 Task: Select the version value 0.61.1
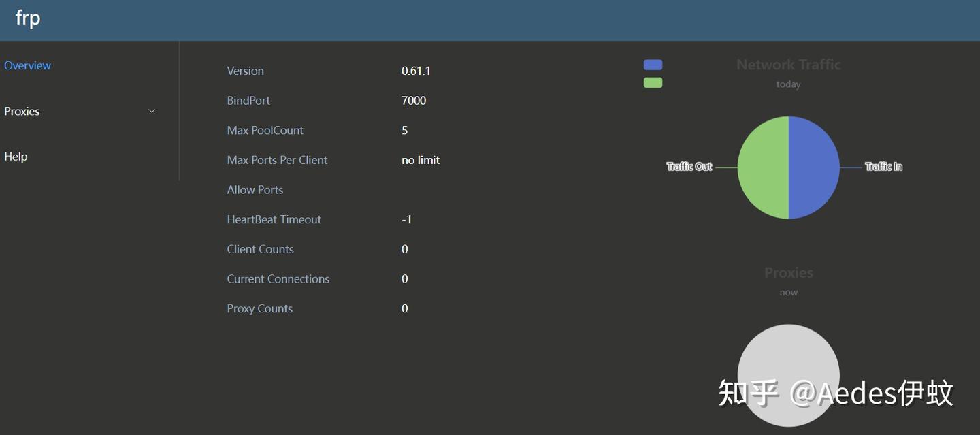click(416, 71)
